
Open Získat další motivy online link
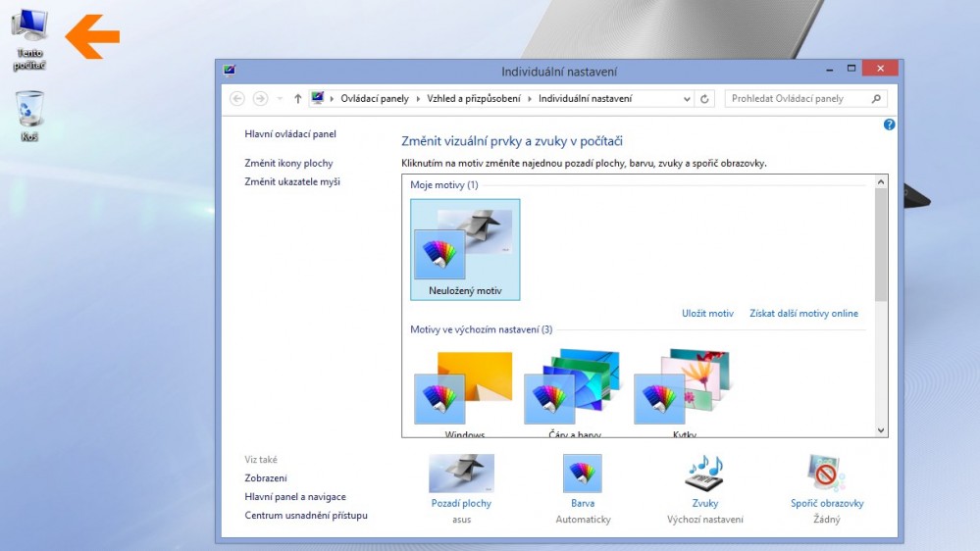coord(803,314)
